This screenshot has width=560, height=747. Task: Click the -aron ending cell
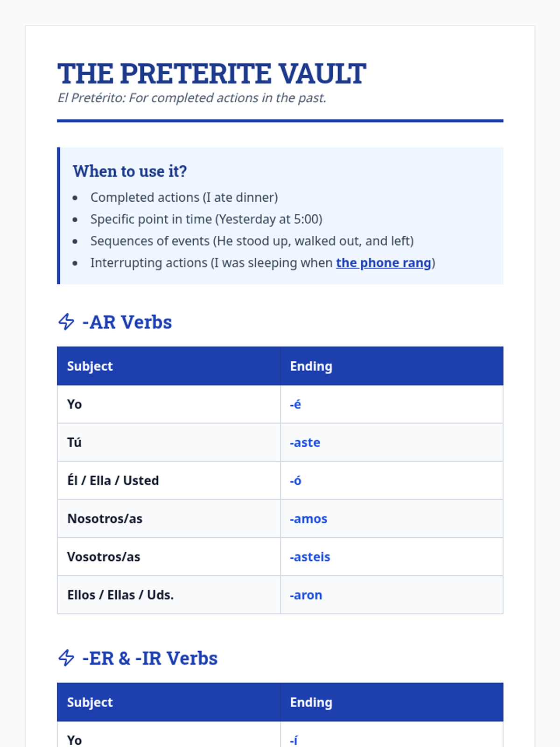point(306,595)
